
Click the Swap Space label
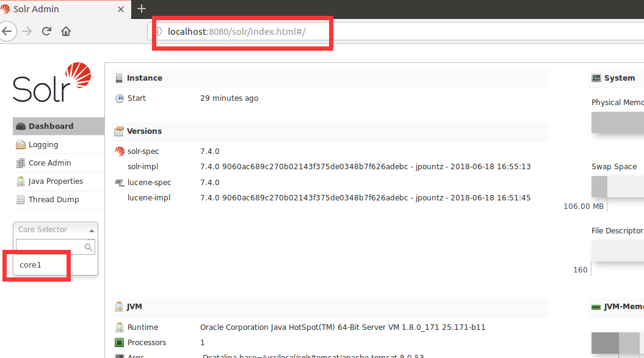614,166
